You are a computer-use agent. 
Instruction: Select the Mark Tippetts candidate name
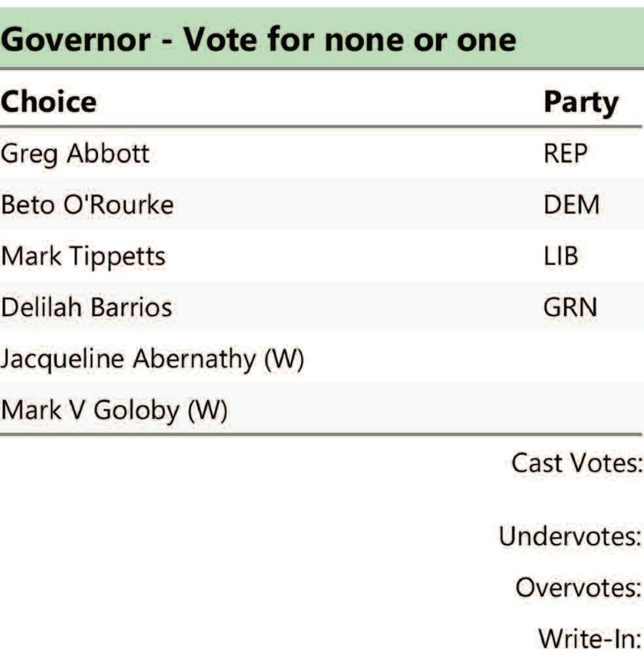83,256
